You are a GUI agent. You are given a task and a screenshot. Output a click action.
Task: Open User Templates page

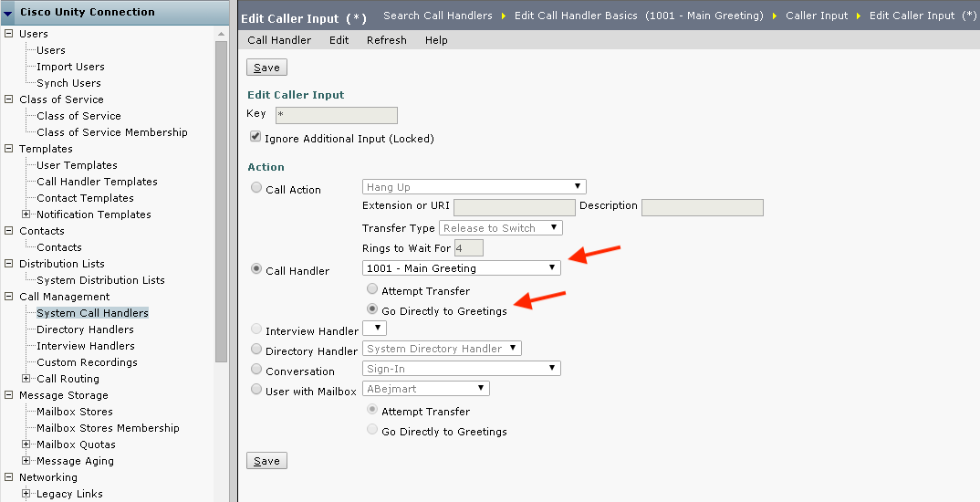pos(77,165)
